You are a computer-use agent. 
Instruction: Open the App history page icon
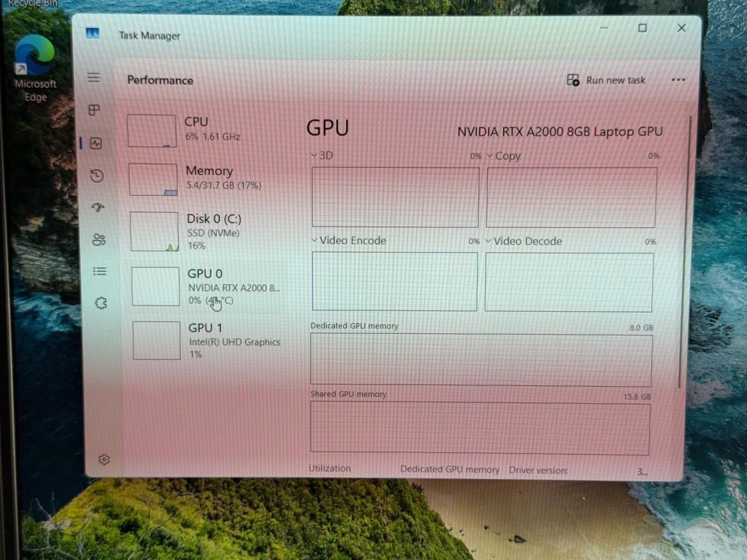(x=97, y=176)
